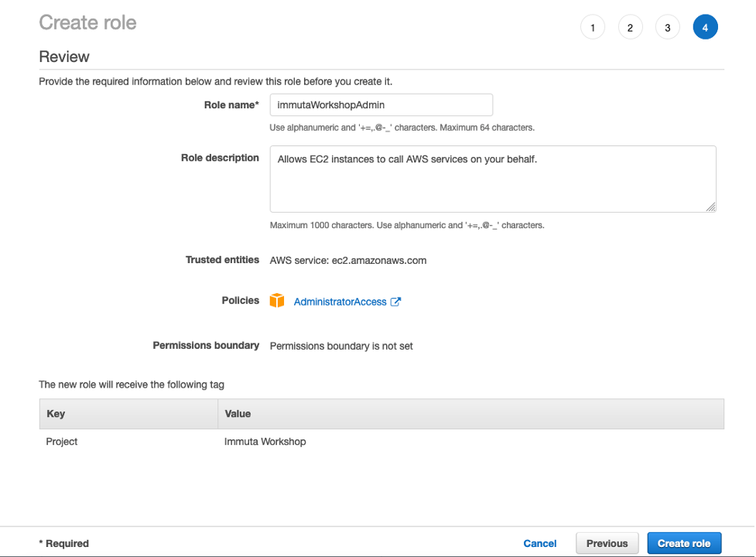Select the Value column header

[471, 414]
